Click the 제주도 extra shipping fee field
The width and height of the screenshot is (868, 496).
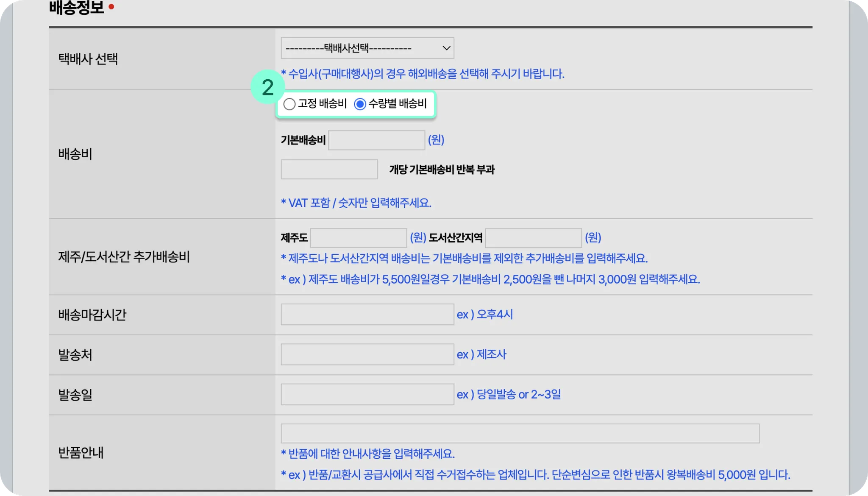[x=358, y=238]
